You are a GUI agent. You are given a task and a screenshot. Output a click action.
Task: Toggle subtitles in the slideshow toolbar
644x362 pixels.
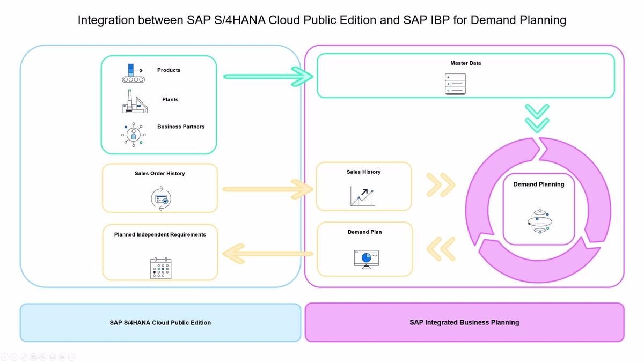pos(53,357)
